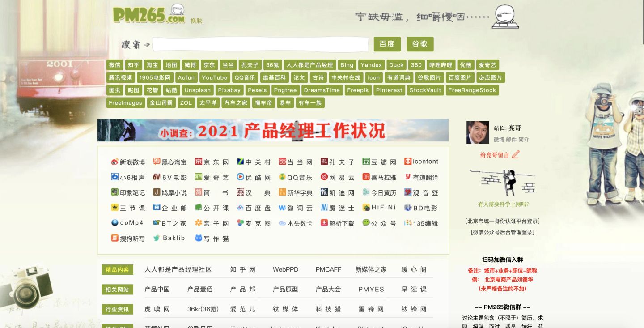Click the webmaster's avatar photo
Image resolution: width=644 pixels, height=328 pixels.
point(478,133)
